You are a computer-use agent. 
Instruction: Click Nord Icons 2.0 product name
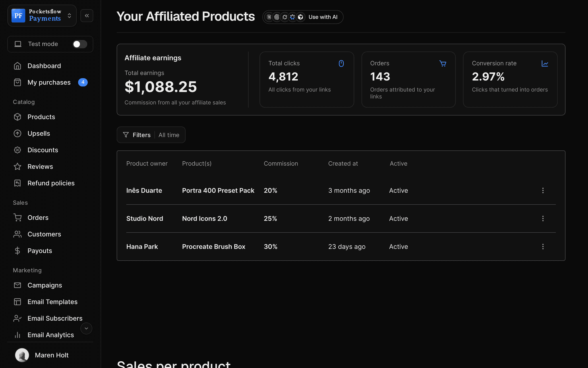pyautogui.click(x=204, y=218)
